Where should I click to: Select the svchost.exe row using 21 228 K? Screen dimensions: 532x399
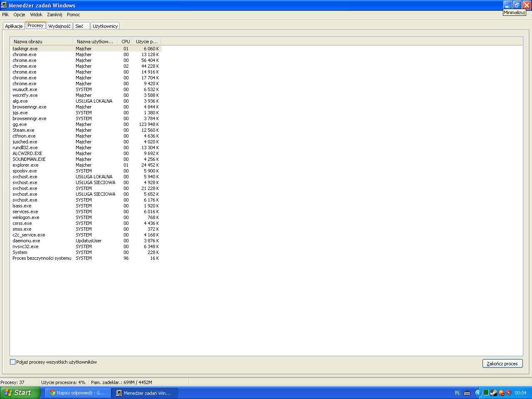(86, 188)
